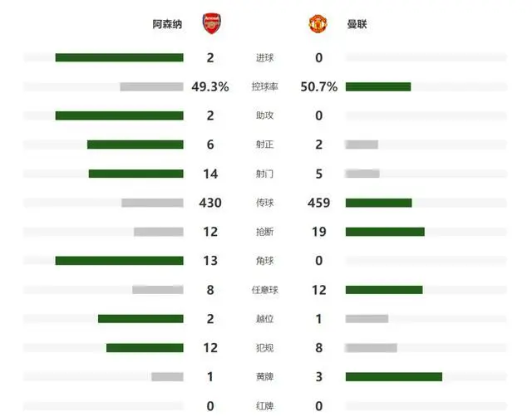Image resolution: width=532 pixels, height=417 pixels.
Task: Click the Arsenal club crest
Action: [x=212, y=23]
